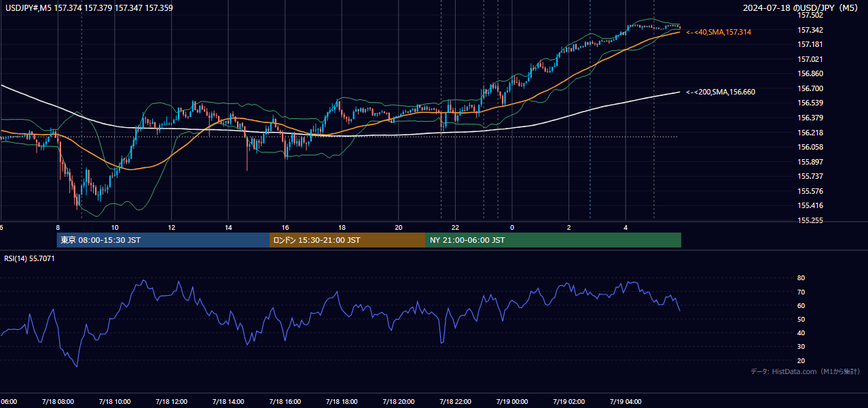Click hour mark 14 on price chart axis

pyautogui.click(x=228, y=227)
